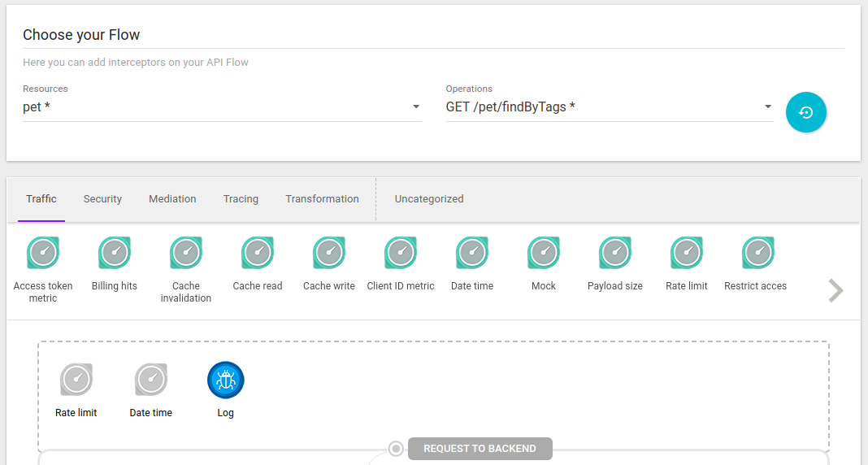Select the Mock interceptor icon
Viewport: 868px width, 465px height.
[x=544, y=253]
